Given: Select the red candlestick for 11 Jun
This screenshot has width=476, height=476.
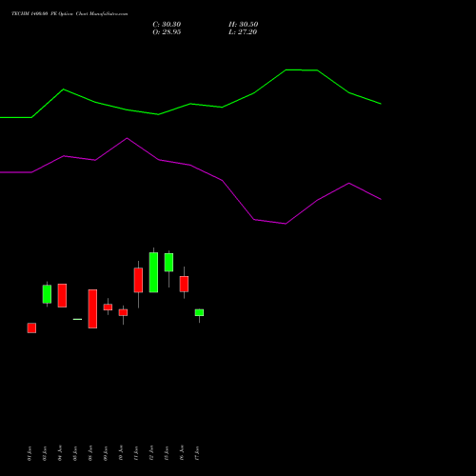Looking at the screenshot, I should click(138, 280).
